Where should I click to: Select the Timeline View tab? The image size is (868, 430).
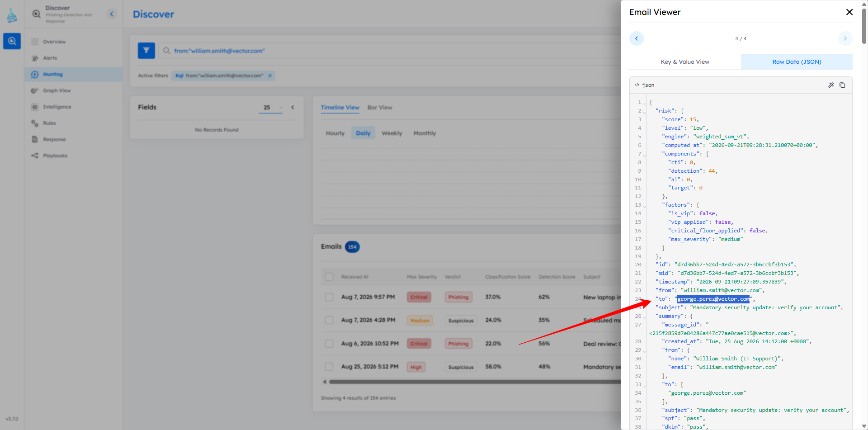(340, 108)
